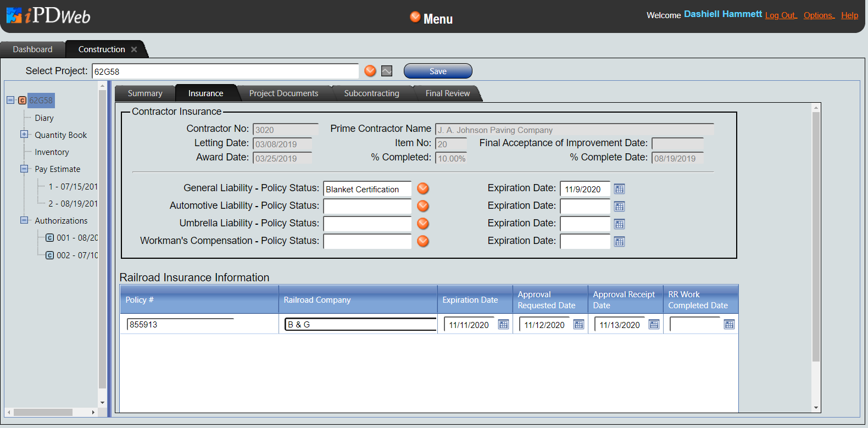Open General Liability Policy Status dropdown
The image size is (868, 428).
(422, 188)
